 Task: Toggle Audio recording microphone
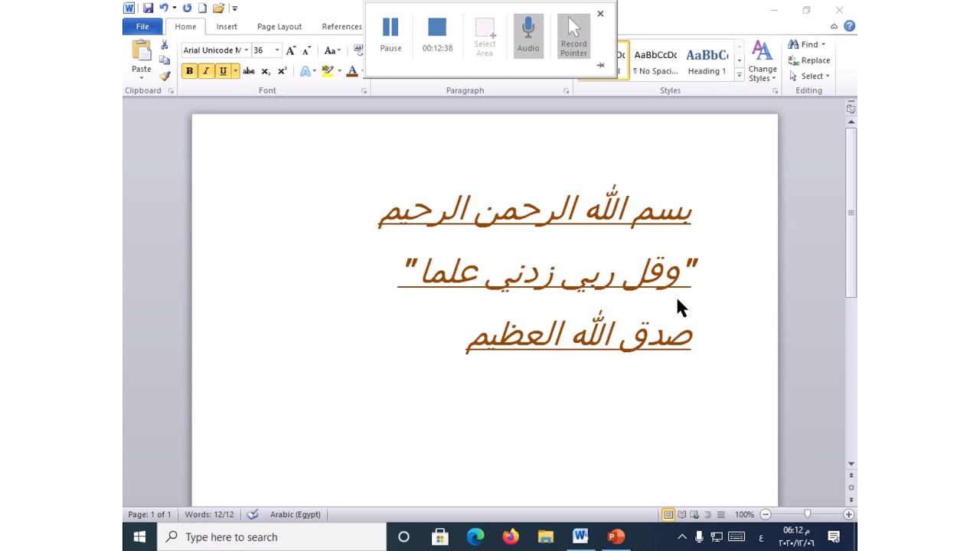coord(528,35)
